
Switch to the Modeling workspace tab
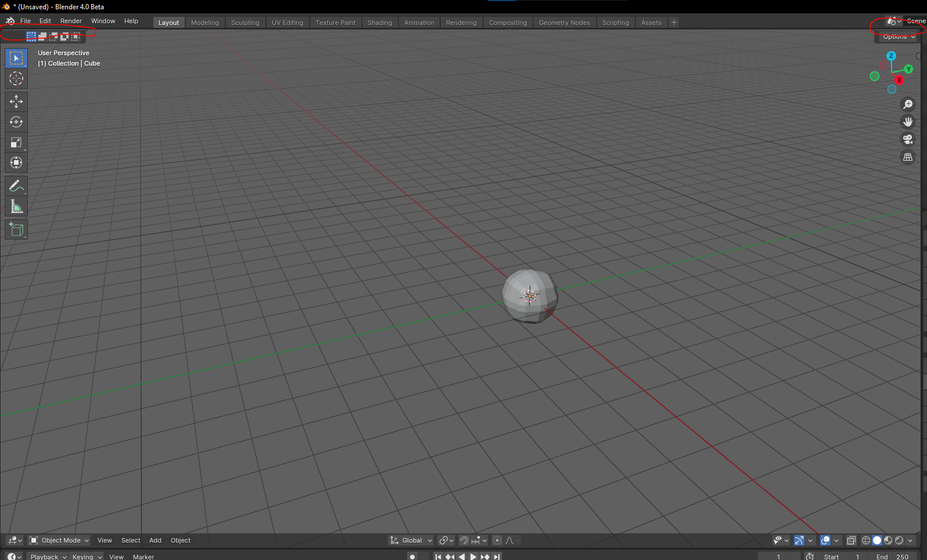(x=205, y=23)
